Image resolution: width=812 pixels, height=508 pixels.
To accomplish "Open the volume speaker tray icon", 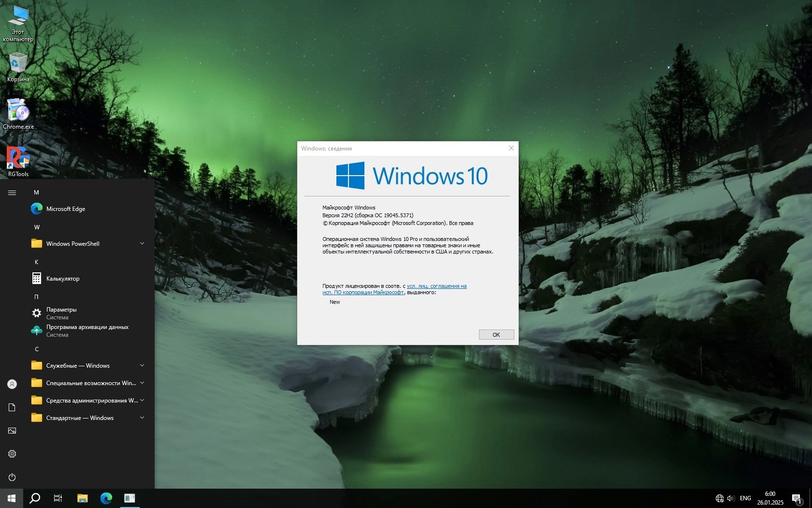I will click(730, 498).
